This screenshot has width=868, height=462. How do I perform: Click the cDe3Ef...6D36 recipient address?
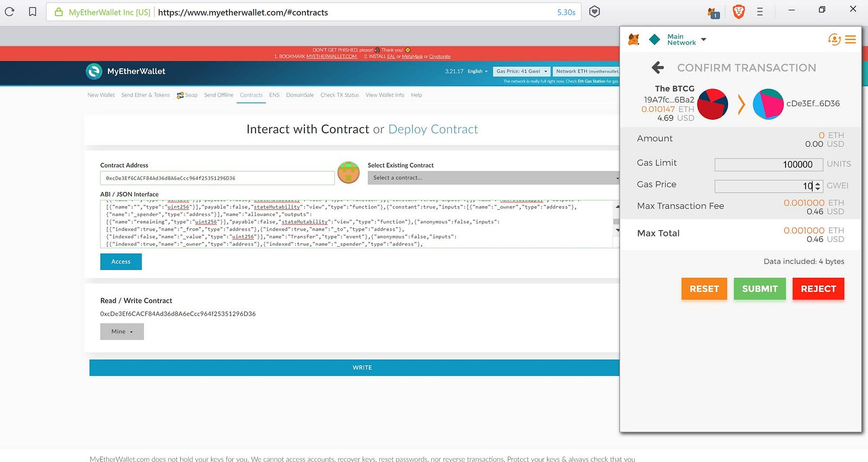click(813, 104)
